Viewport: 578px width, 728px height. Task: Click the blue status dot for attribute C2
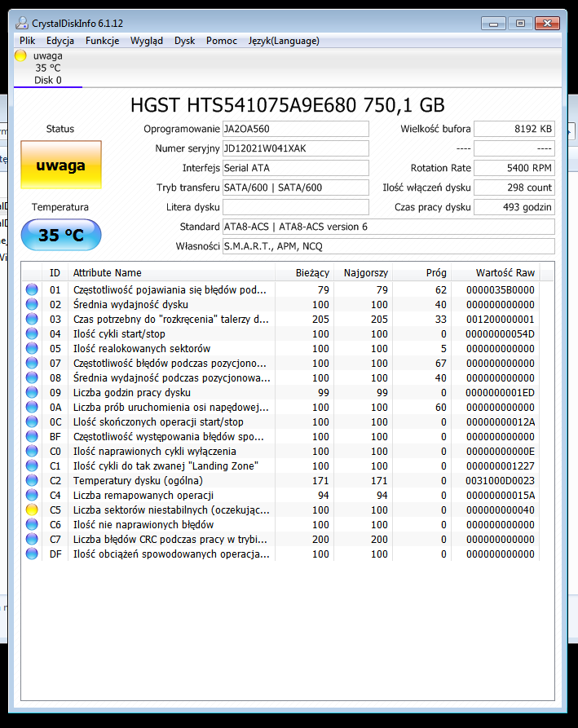tap(32, 480)
